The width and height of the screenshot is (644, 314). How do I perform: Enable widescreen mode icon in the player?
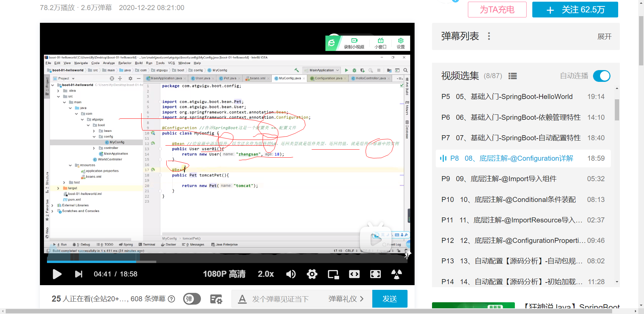tap(354, 274)
